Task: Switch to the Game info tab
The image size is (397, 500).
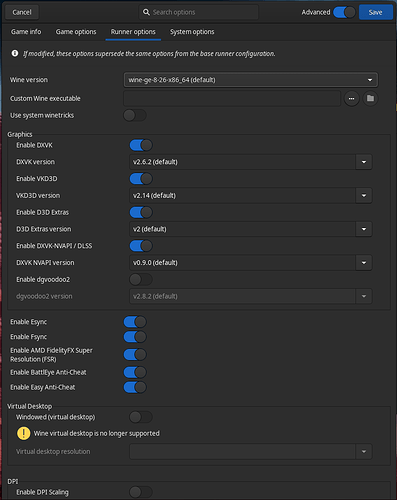Action: pos(26,32)
